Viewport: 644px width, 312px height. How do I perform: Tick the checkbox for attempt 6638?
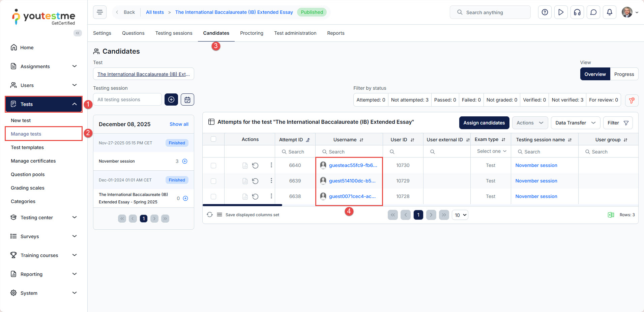point(213,197)
